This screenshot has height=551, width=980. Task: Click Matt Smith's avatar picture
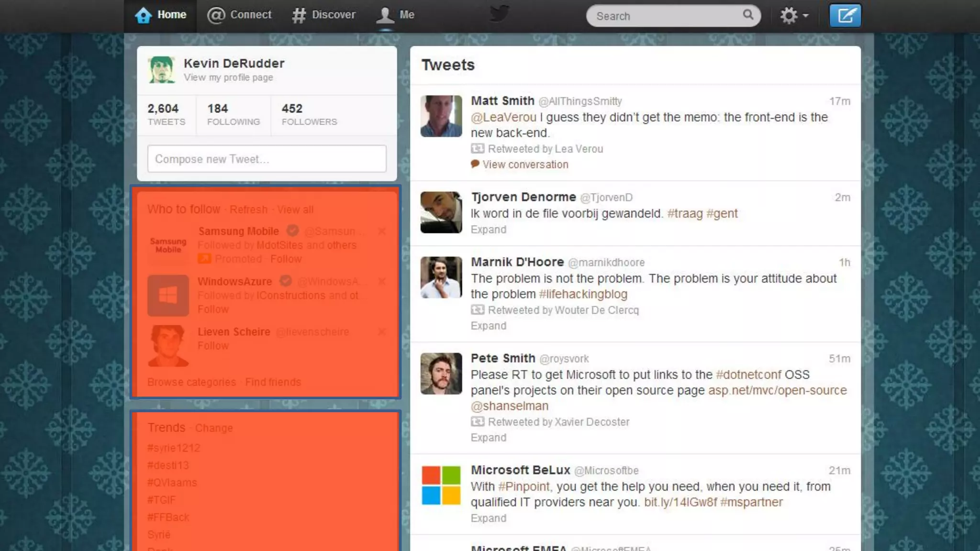pyautogui.click(x=441, y=116)
